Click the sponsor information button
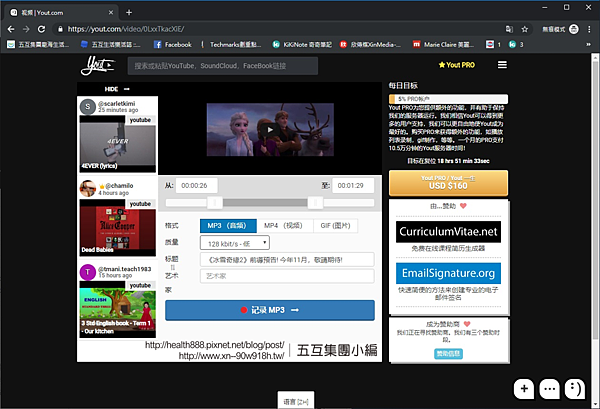 click(x=448, y=354)
